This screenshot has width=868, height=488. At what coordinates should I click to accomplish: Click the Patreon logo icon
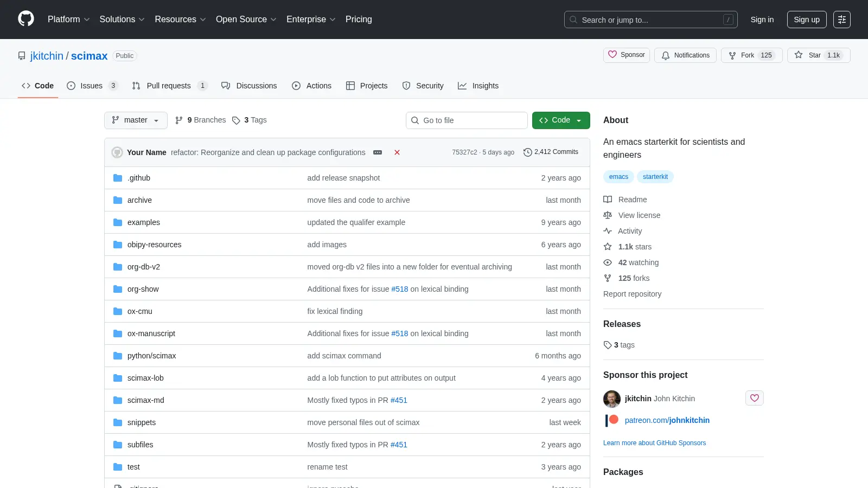(612, 420)
